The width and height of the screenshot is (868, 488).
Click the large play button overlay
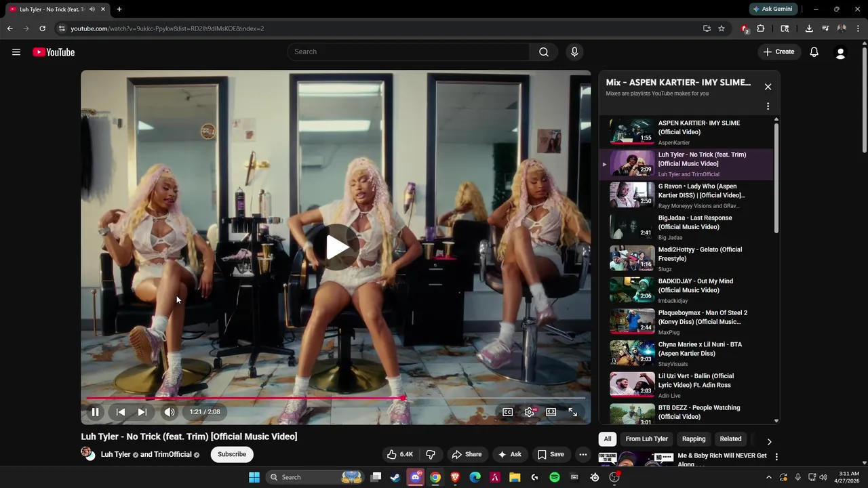336,247
